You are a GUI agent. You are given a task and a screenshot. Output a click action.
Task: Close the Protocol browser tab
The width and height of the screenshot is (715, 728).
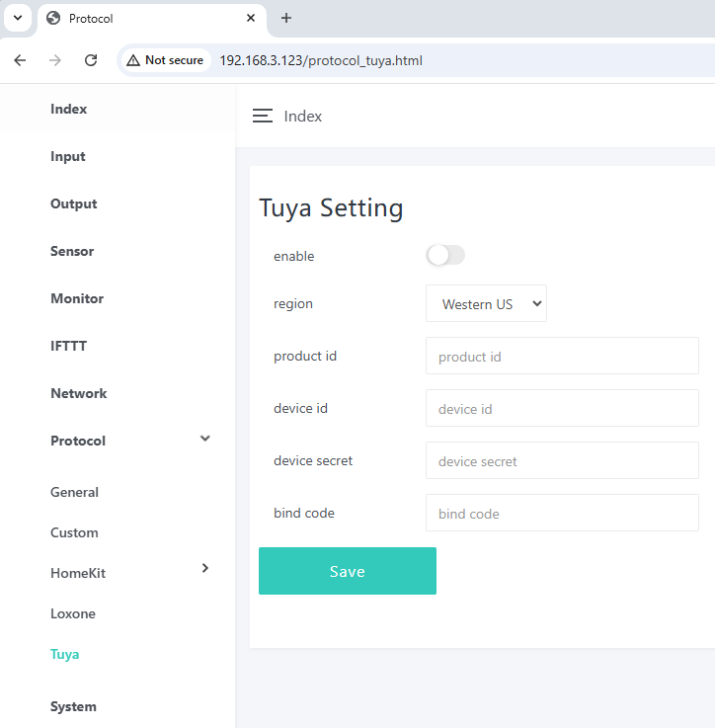(x=251, y=18)
